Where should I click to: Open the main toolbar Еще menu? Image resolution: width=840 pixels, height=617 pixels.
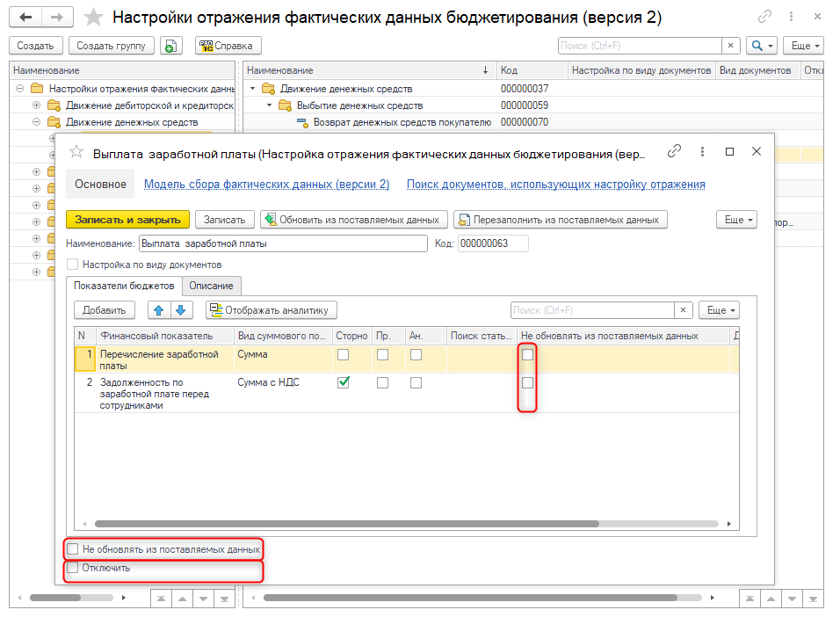click(x=803, y=46)
